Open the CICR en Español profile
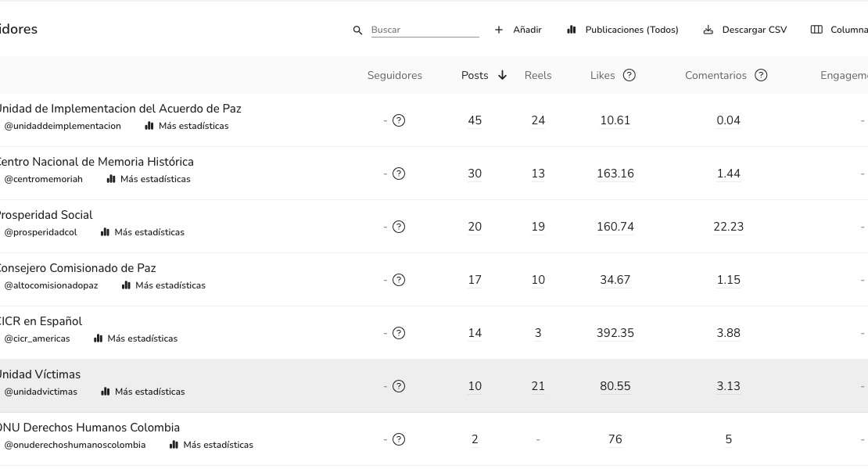 (x=41, y=320)
